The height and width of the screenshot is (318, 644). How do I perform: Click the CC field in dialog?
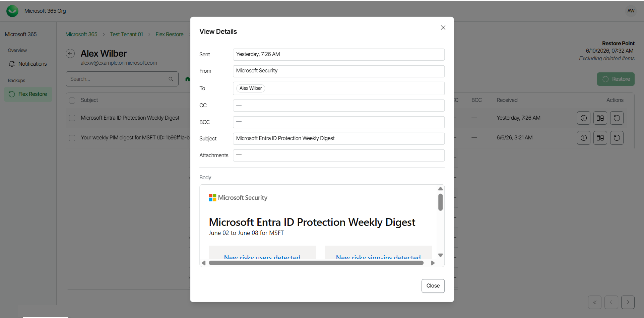coord(339,105)
